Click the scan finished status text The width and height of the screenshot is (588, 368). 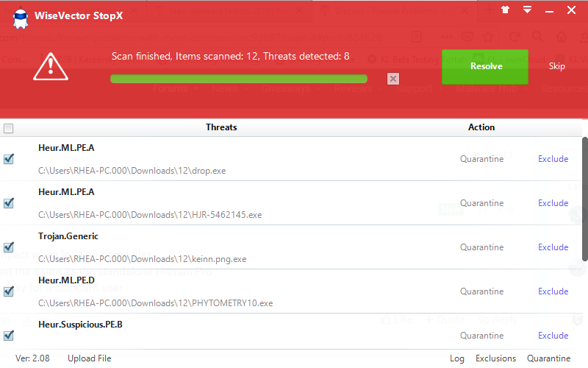coord(230,57)
